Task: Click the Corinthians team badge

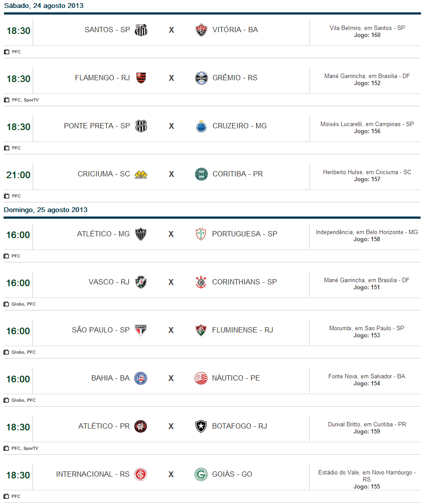Action: pyautogui.click(x=201, y=282)
